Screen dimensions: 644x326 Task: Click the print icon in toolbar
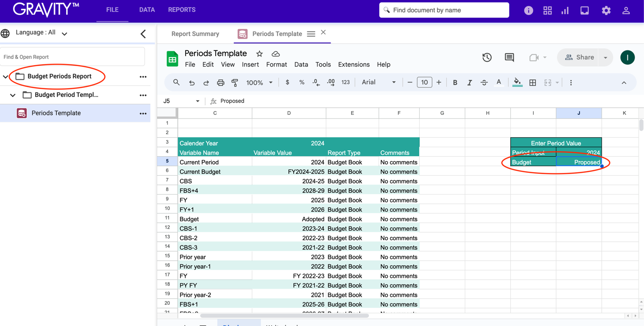pos(221,83)
